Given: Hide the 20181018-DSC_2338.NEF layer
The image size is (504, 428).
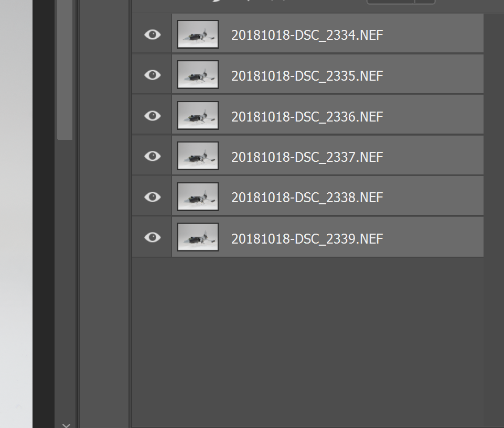Looking at the screenshot, I should tap(153, 197).
